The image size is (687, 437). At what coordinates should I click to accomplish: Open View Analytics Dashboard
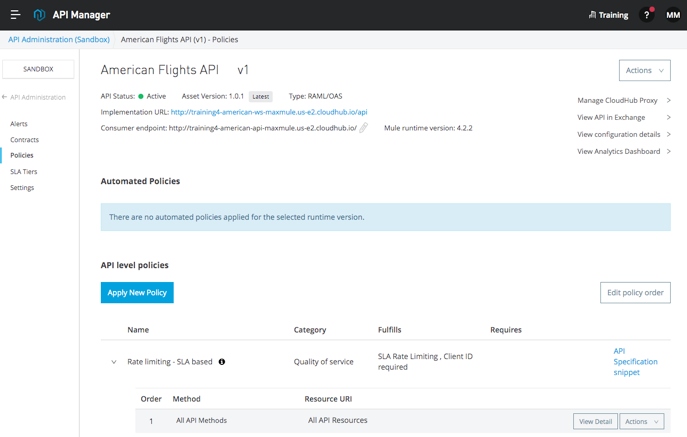point(624,151)
